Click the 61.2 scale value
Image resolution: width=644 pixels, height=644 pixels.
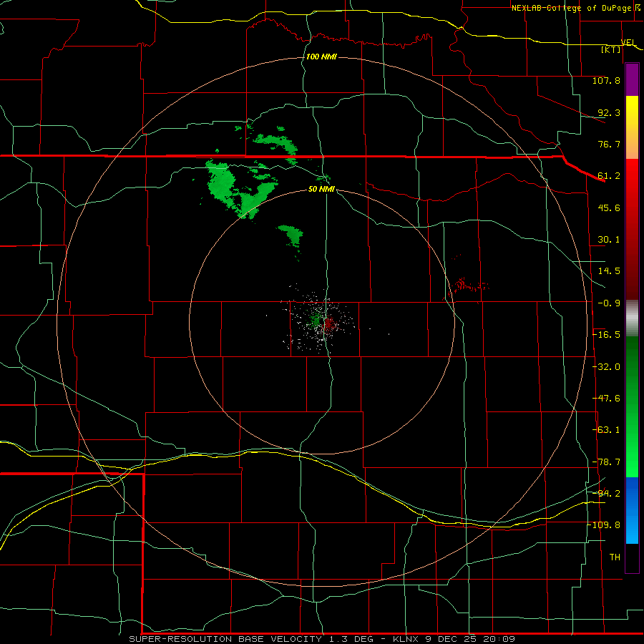point(609,176)
